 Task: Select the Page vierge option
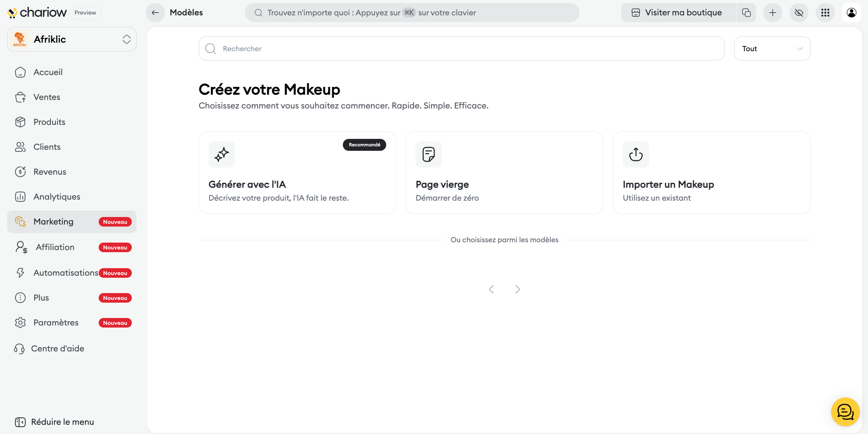click(x=504, y=173)
